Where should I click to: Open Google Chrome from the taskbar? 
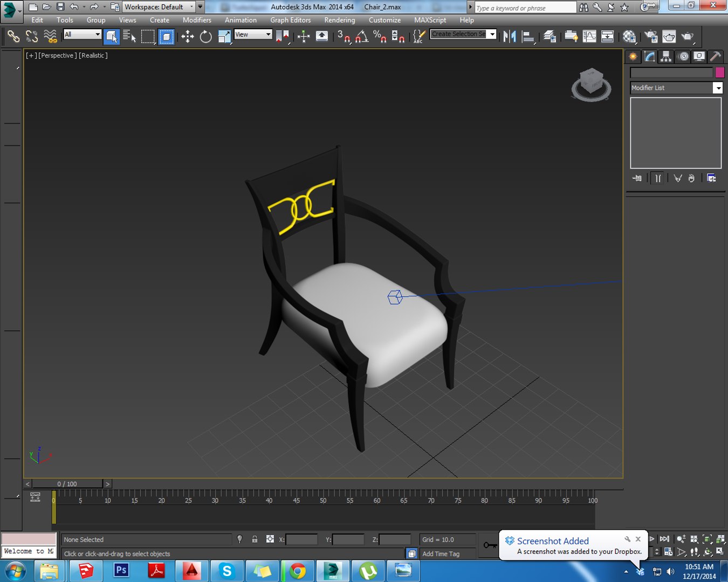point(297,570)
